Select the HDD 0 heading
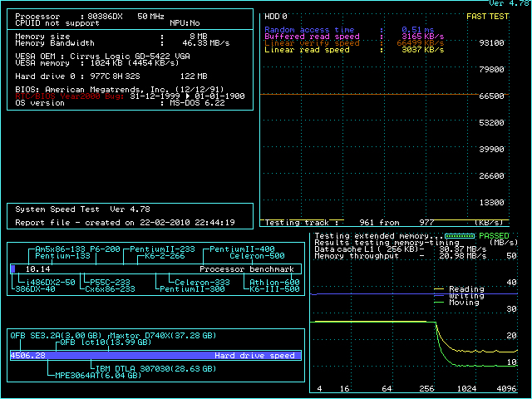This screenshot has width=532, height=399. [x=276, y=16]
